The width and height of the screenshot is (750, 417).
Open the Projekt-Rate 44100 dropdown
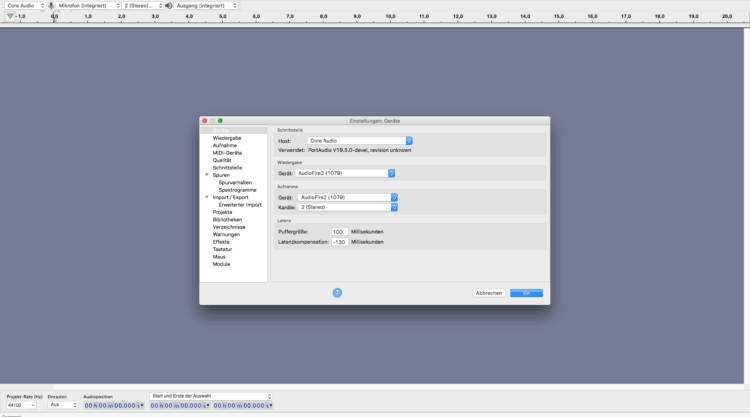[21, 405]
